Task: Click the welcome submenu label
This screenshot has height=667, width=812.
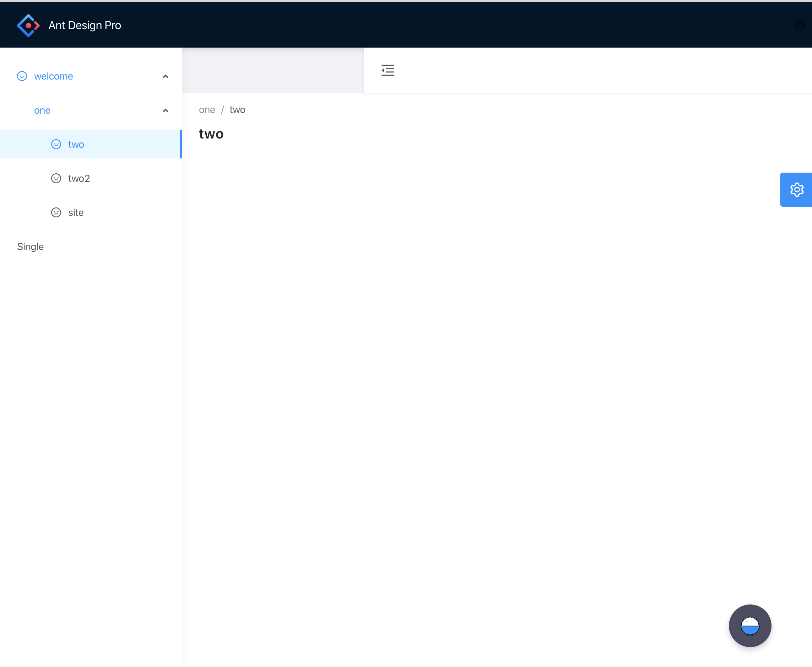Action: [53, 76]
